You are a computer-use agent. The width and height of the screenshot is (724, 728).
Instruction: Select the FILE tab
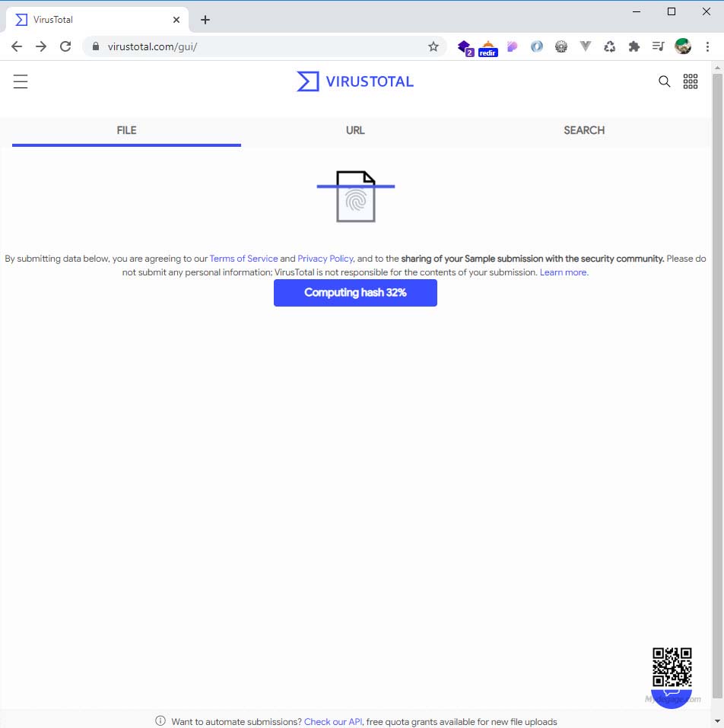(126, 131)
